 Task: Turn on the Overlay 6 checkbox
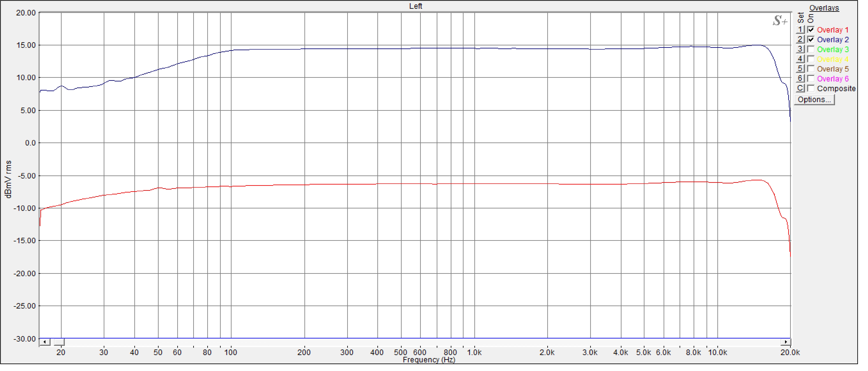(x=811, y=78)
